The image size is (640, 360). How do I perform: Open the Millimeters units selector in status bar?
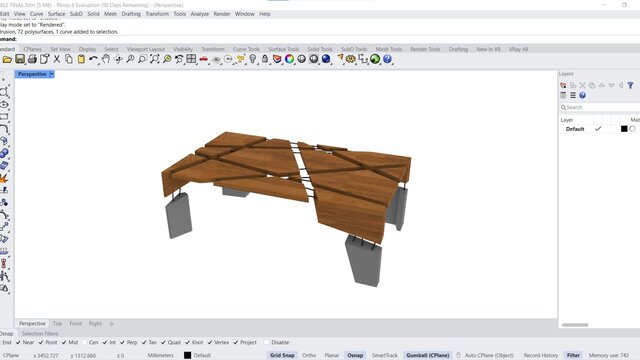click(160, 356)
